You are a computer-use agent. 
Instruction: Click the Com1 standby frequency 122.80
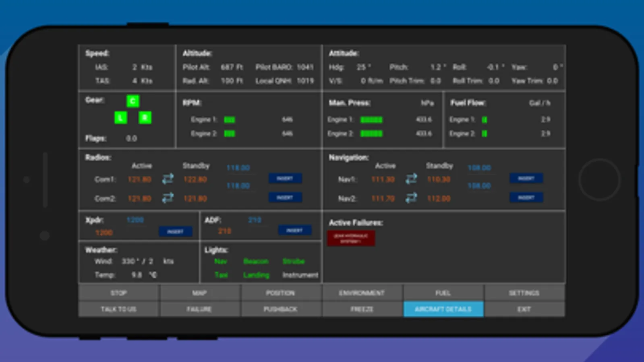click(x=195, y=179)
